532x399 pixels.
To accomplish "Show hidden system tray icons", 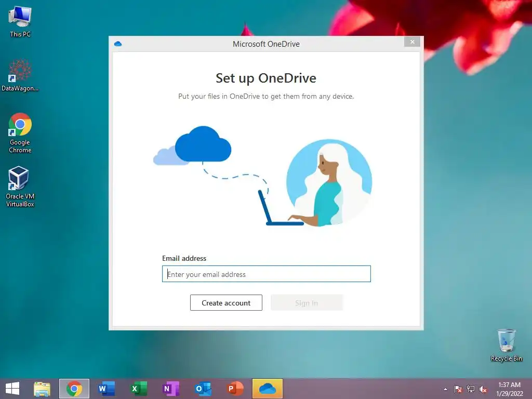I will coord(445,389).
